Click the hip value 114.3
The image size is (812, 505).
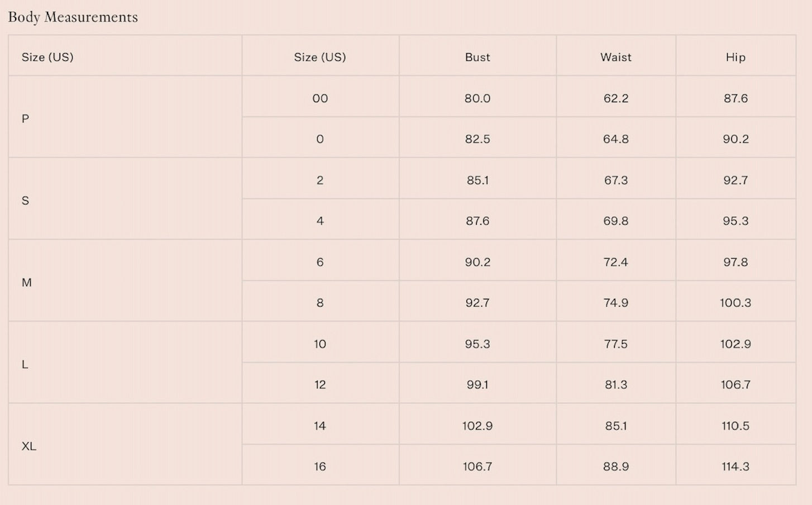pyautogui.click(x=735, y=466)
